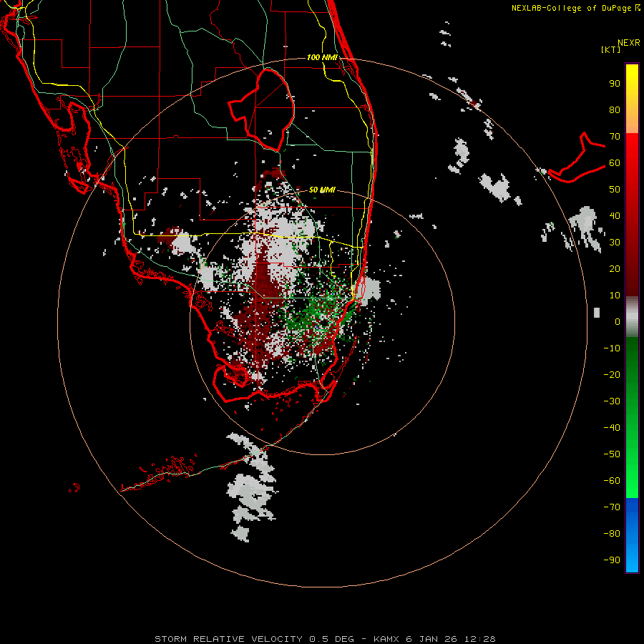Click the Storm Relative Velocity KAMX caption
This screenshot has width=644, height=644.
(325, 639)
